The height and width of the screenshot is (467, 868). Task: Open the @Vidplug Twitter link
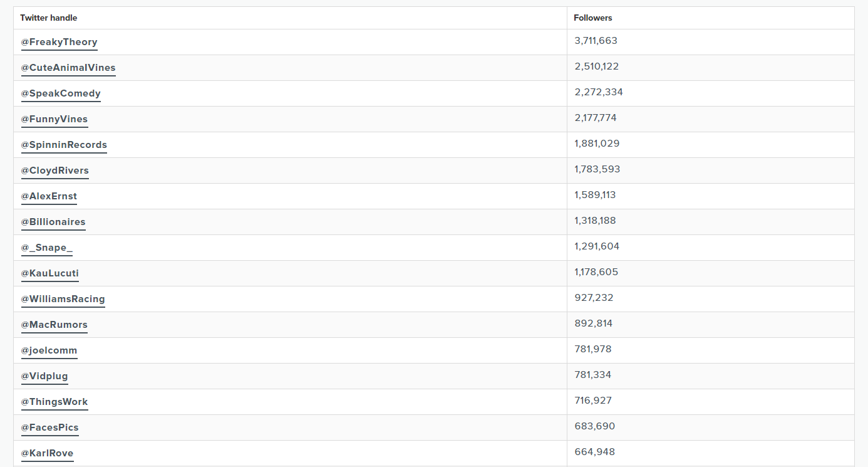pyautogui.click(x=44, y=376)
